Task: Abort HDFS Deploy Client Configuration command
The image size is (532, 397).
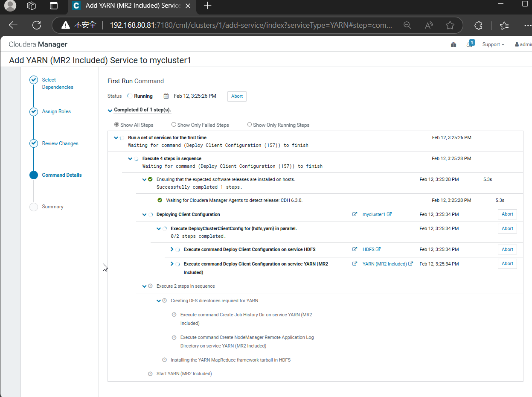Action: pos(507,249)
